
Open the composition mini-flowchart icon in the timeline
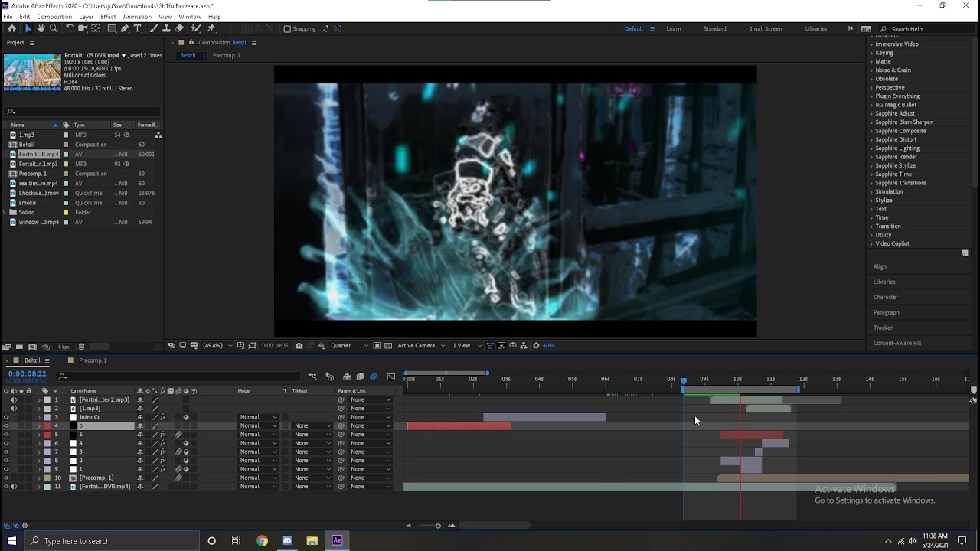pos(313,377)
